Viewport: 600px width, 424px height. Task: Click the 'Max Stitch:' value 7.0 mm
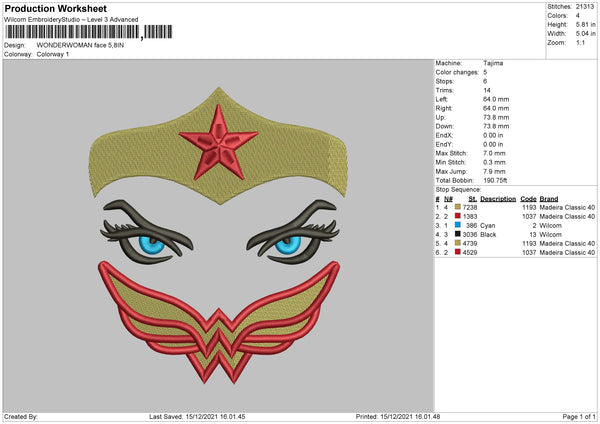tap(494, 153)
